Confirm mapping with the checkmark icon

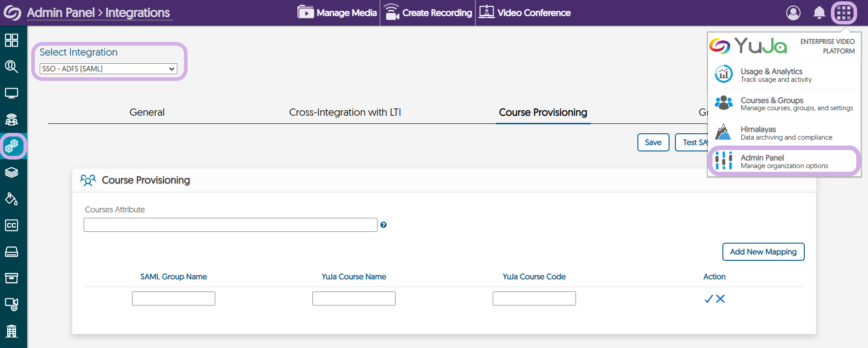tap(708, 299)
